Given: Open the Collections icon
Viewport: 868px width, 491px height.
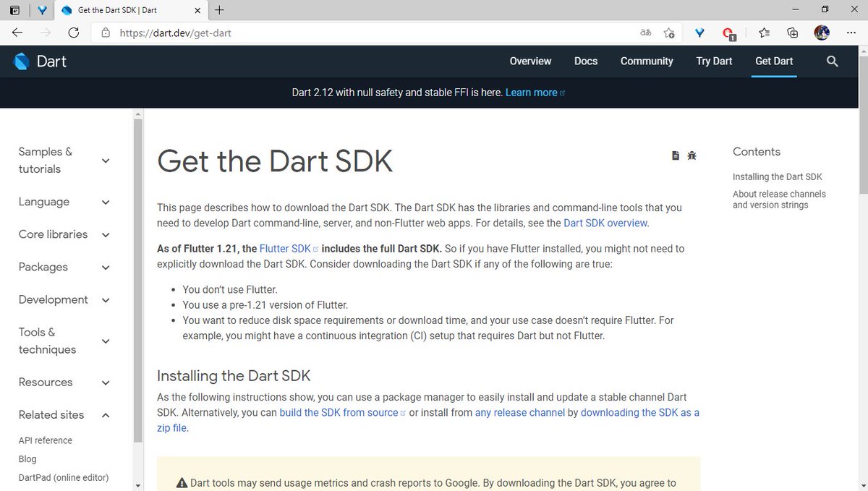Looking at the screenshot, I should click(x=793, y=33).
